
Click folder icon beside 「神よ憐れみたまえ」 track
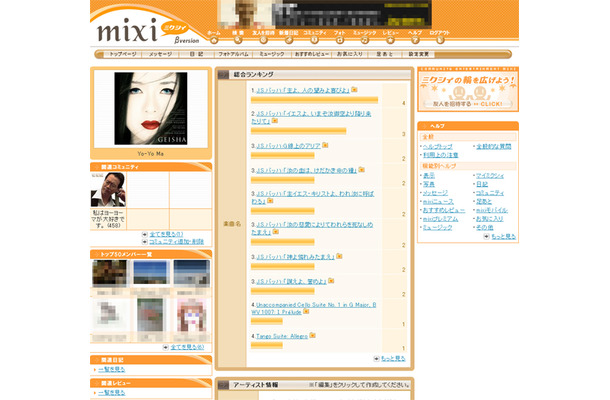[339, 256]
